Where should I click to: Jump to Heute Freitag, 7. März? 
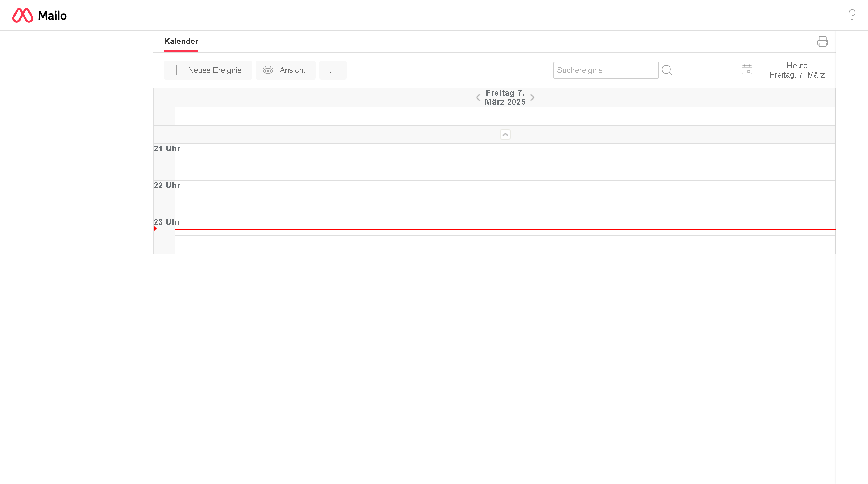pyautogui.click(x=797, y=70)
